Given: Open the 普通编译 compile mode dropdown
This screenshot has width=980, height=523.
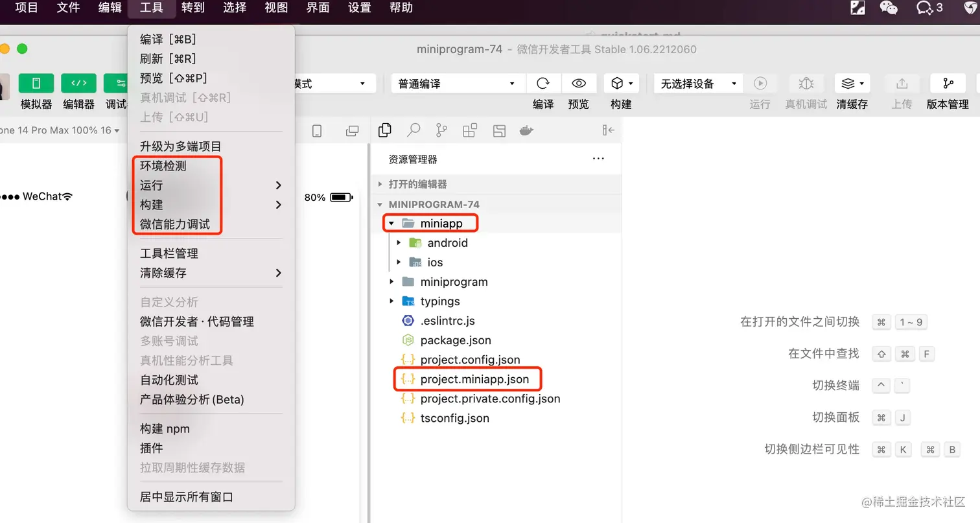Looking at the screenshot, I should (x=457, y=84).
